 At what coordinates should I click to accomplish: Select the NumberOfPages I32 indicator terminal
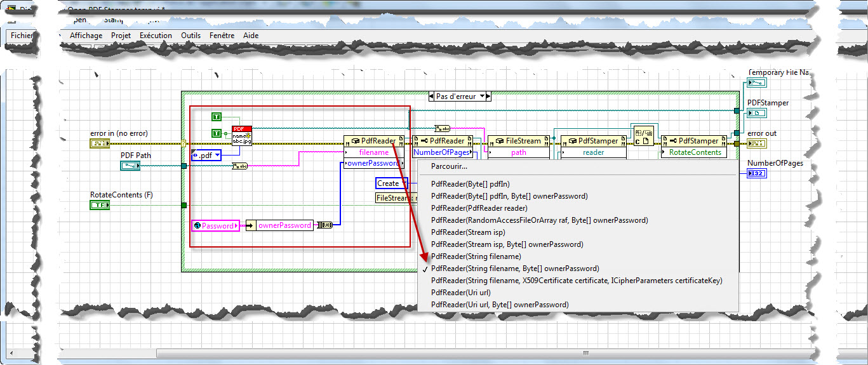tap(757, 173)
